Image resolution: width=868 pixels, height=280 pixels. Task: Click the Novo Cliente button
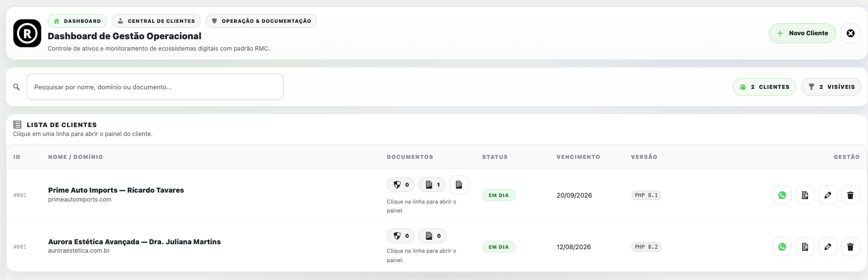(x=802, y=33)
